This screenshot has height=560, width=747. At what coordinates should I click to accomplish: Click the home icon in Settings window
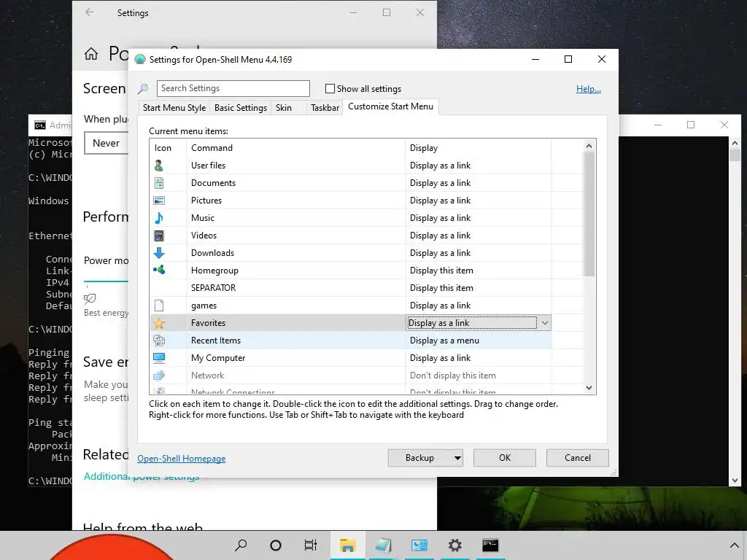click(91, 54)
